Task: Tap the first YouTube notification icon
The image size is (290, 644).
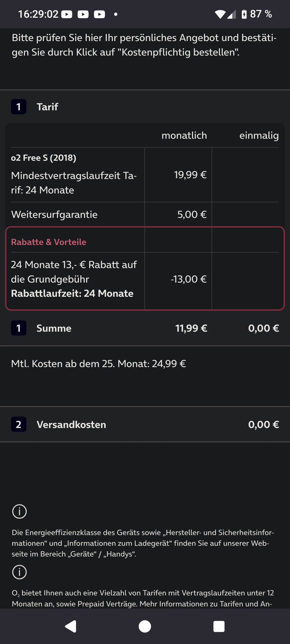Action: tap(67, 14)
